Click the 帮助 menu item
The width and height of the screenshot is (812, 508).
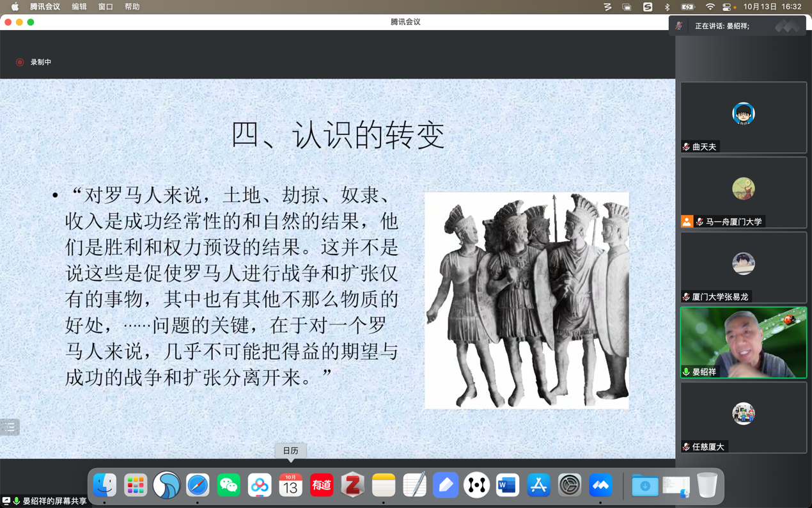pos(132,7)
